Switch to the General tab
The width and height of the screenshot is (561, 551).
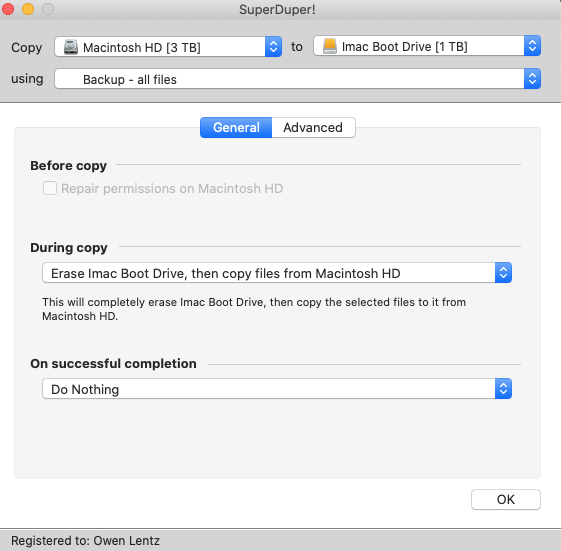[x=236, y=127]
